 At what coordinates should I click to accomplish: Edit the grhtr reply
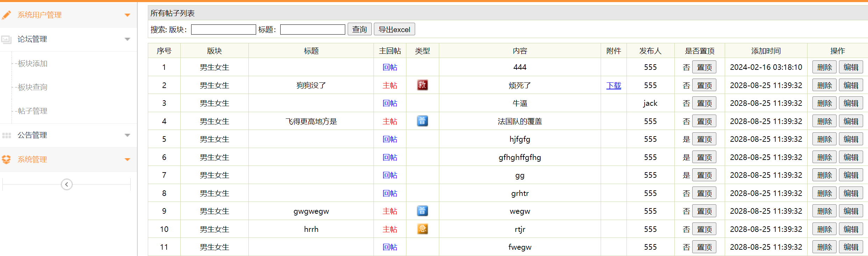(851, 193)
